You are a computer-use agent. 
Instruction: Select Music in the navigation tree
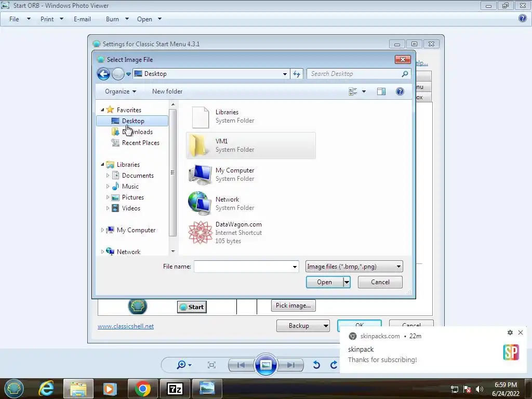tap(130, 187)
